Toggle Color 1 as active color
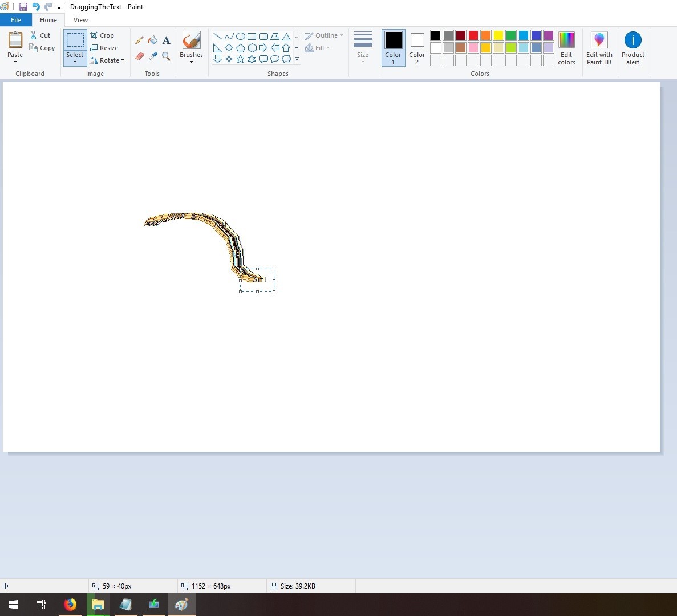Screen dimensions: 677x616 click(x=393, y=48)
